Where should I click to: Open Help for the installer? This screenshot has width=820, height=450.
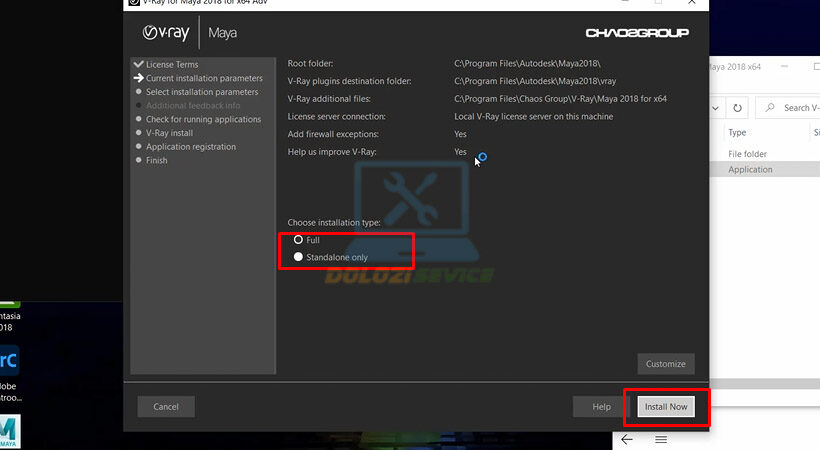[x=601, y=407]
